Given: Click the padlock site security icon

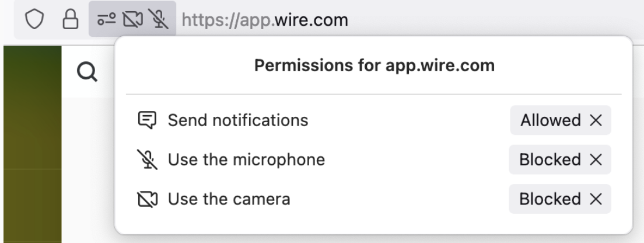Looking at the screenshot, I should [70, 19].
